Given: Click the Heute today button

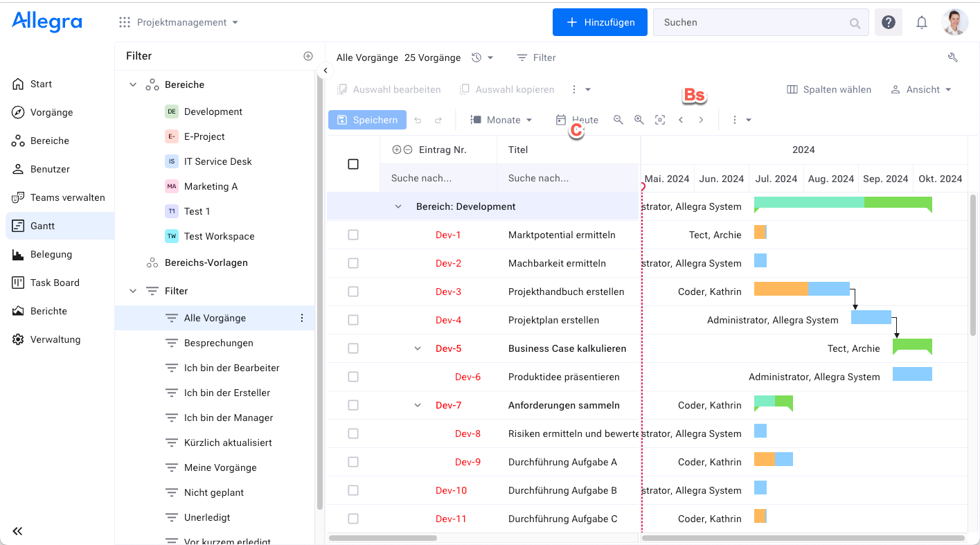Looking at the screenshot, I should coord(578,120).
